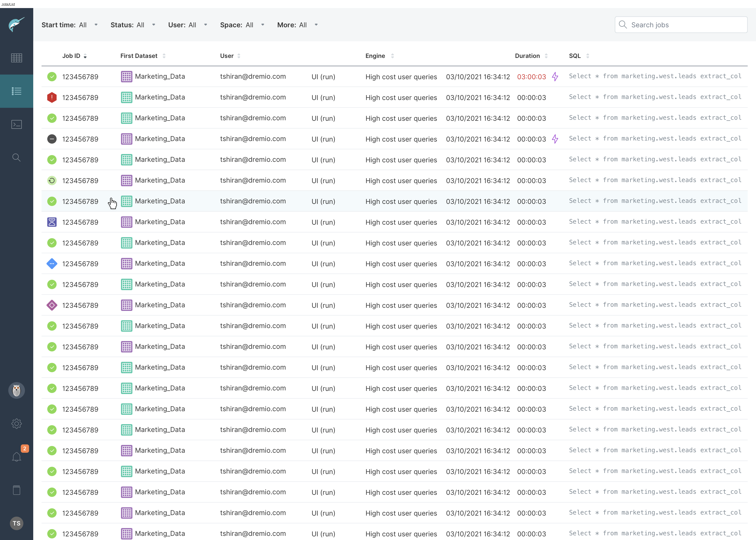Click the running job refresh status icon
The width and height of the screenshot is (756, 540).
[x=52, y=181]
